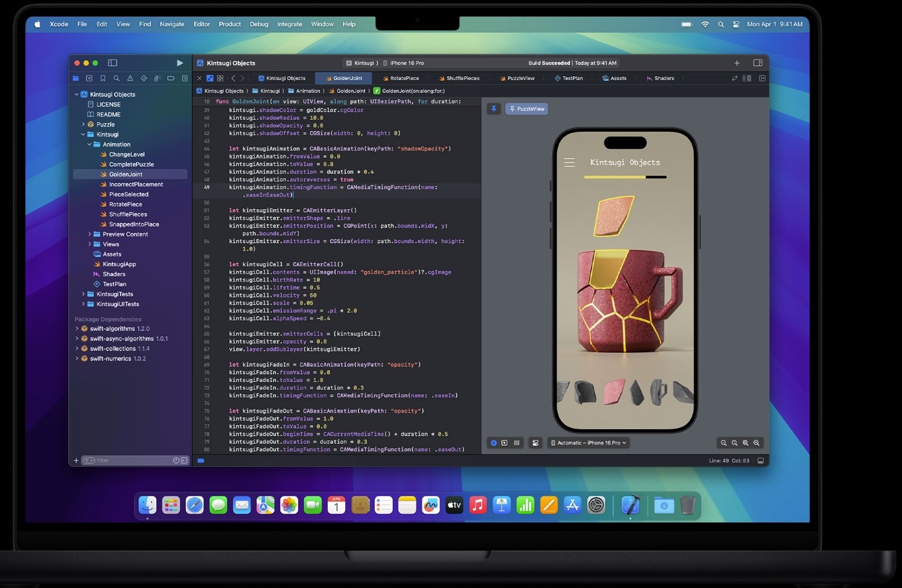Show preview variants grid
The image size is (902, 588).
(517, 443)
